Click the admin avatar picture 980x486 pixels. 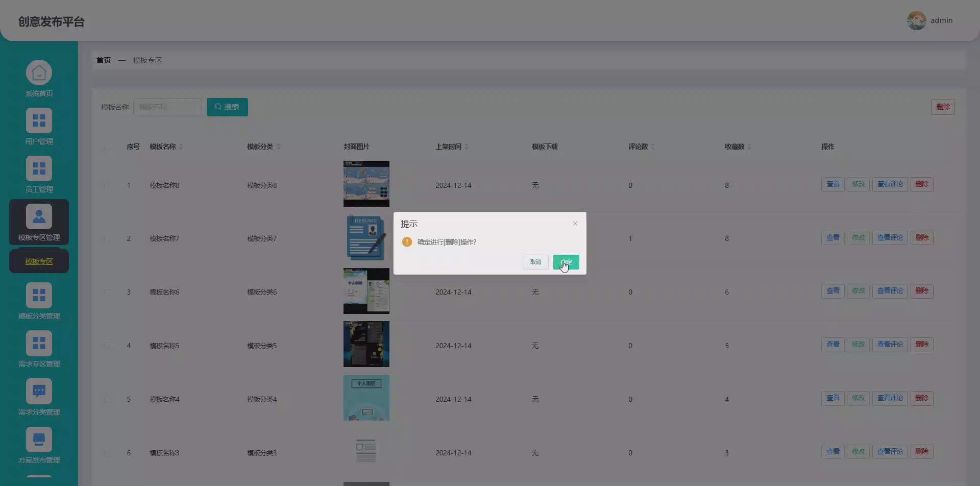click(x=916, y=20)
